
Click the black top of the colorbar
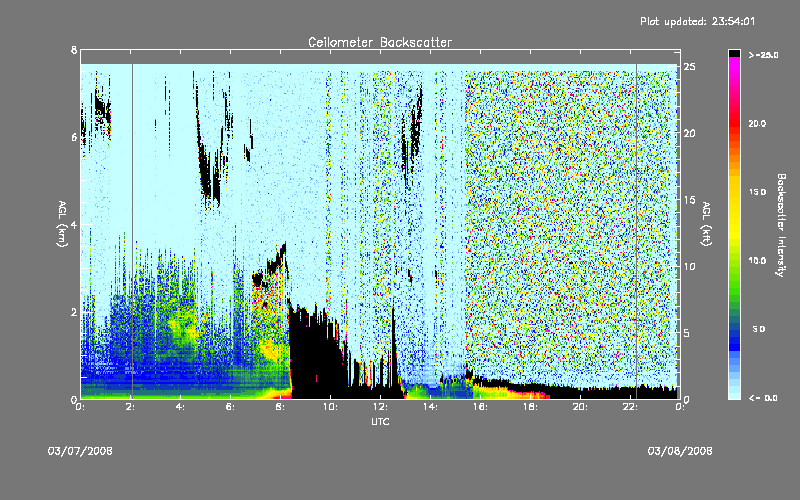pos(734,53)
